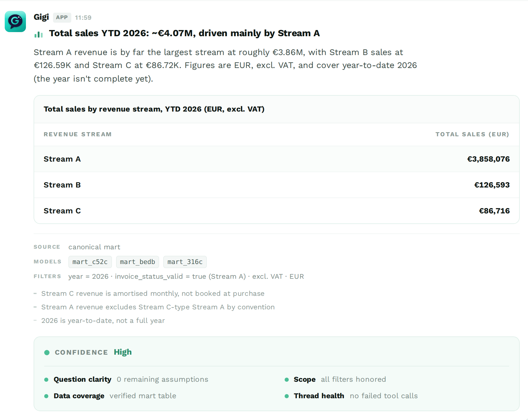Click the note '2026 is year-to-date, not a full year'
Viewport: 528px width, 420px height.
tap(103, 321)
